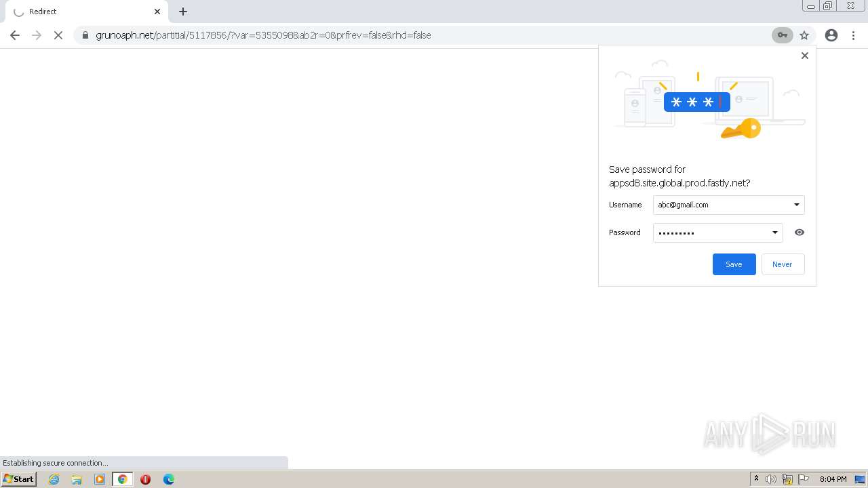868x488 pixels.
Task: Expand the Password dropdown arrow
Action: click(775, 232)
